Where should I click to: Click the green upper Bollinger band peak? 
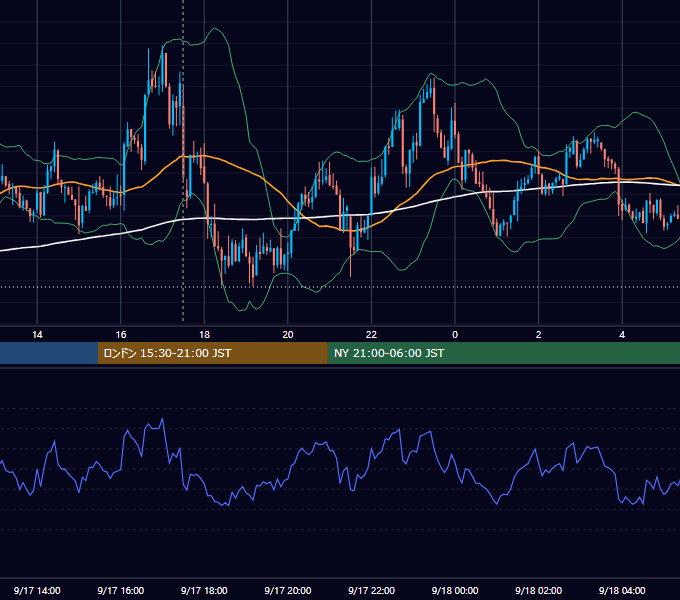click(214, 29)
